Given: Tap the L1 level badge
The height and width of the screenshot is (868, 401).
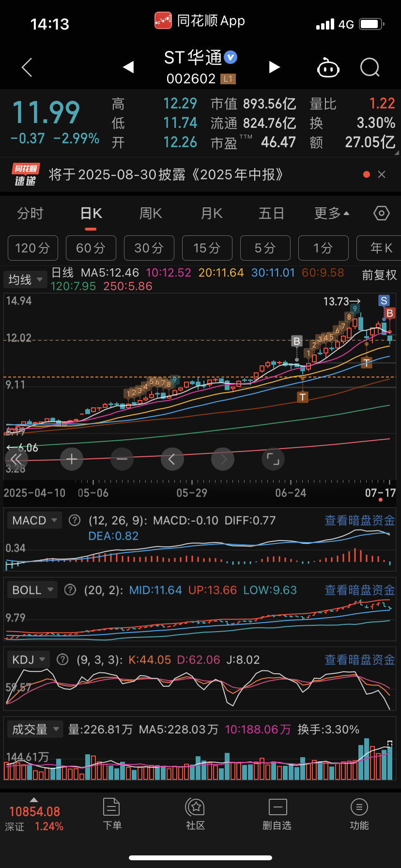Looking at the screenshot, I should (228, 78).
